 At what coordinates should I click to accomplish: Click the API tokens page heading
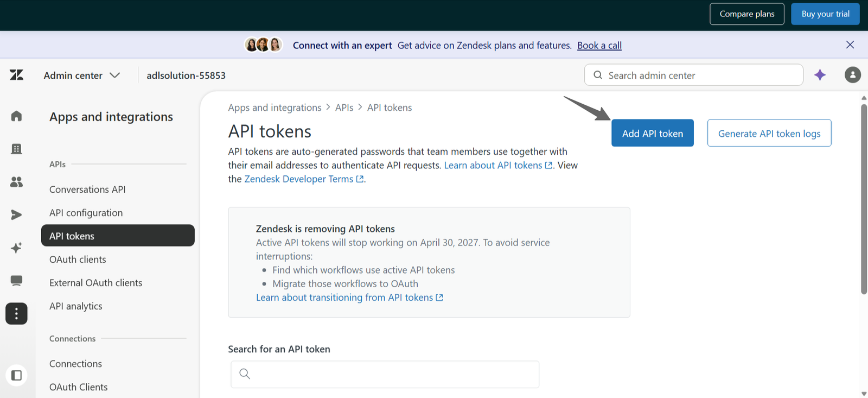270,131
